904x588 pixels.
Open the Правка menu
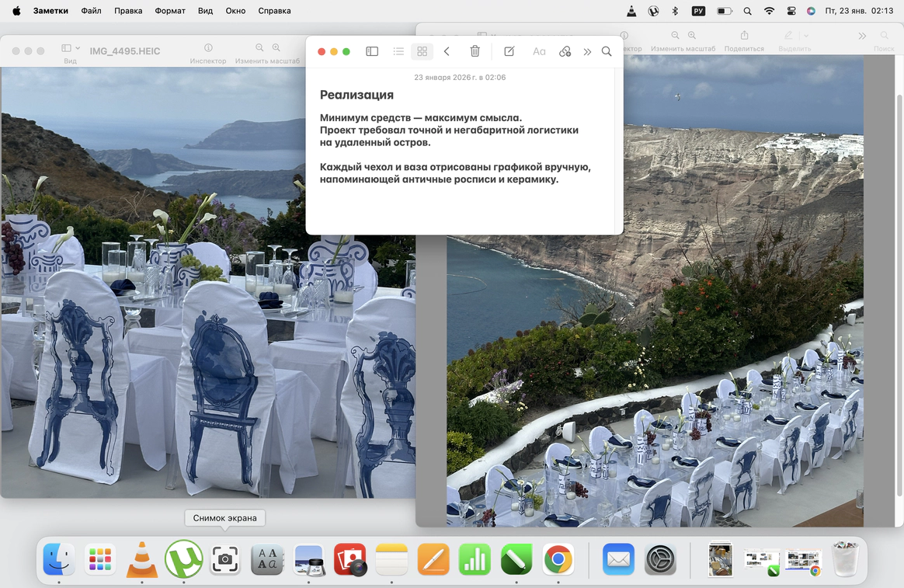tap(128, 11)
